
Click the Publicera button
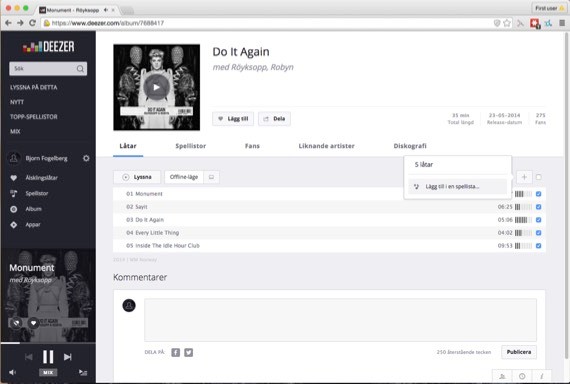pos(519,352)
